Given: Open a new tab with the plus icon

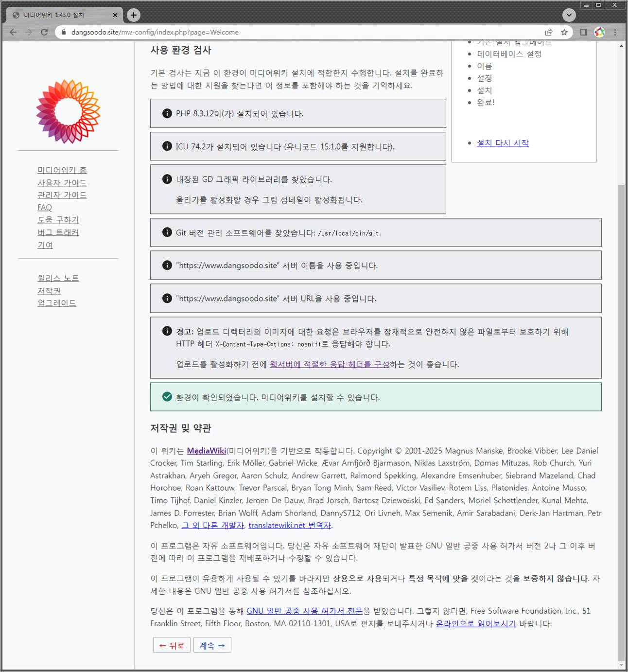Looking at the screenshot, I should pos(134,15).
